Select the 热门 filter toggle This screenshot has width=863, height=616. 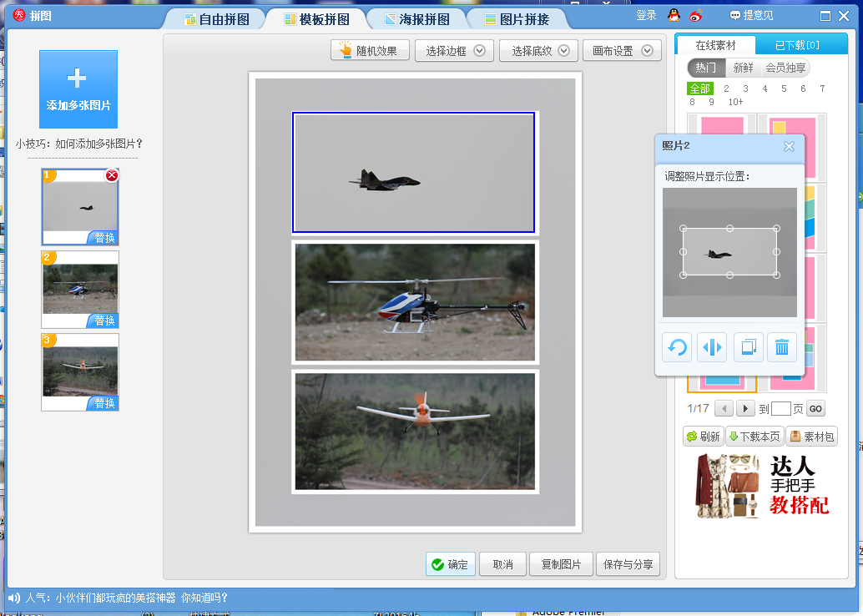point(705,68)
